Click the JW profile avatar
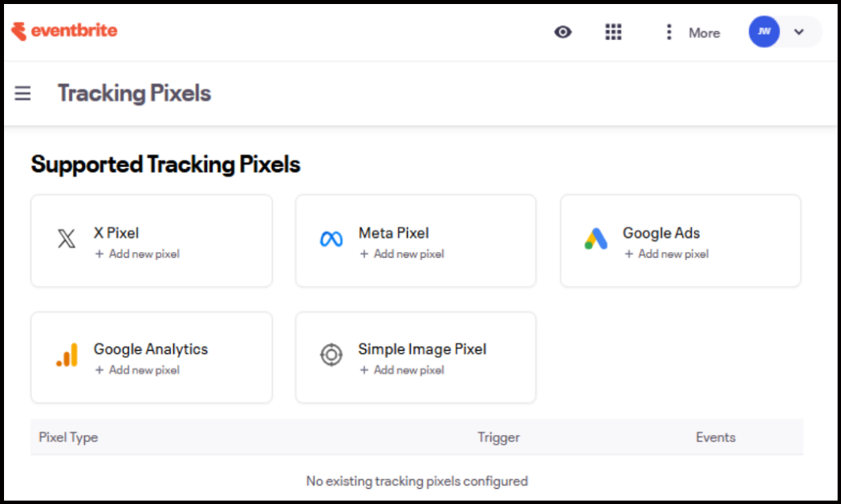Viewport: 841px width, 504px height. click(x=764, y=32)
